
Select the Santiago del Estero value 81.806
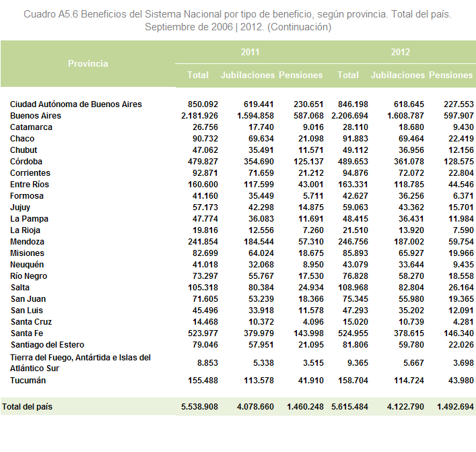pos(355,345)
